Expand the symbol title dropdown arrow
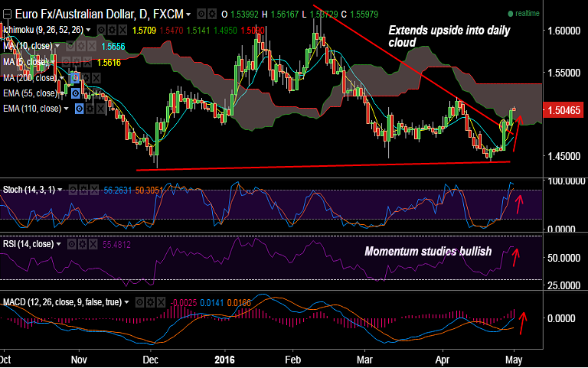This screenshot has height=368, width=588. pyautogui.click(x=188, y=15)
